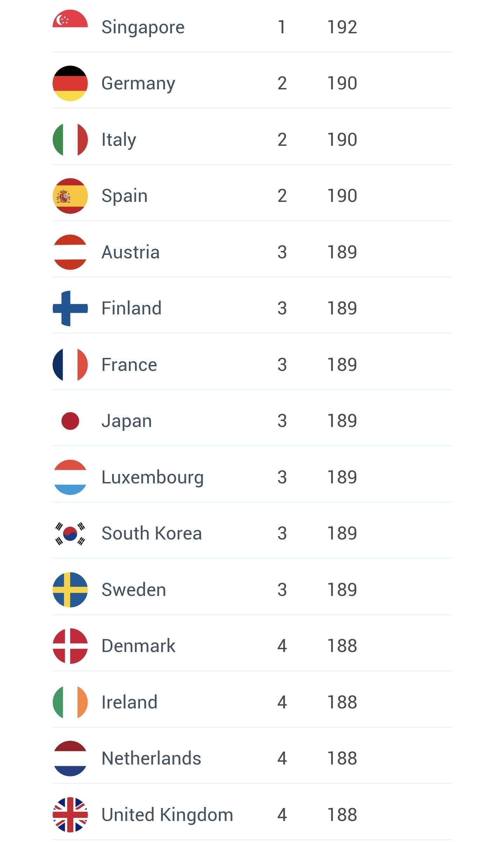
Task: Open the Ireland country name
Action: coord(129,702)
